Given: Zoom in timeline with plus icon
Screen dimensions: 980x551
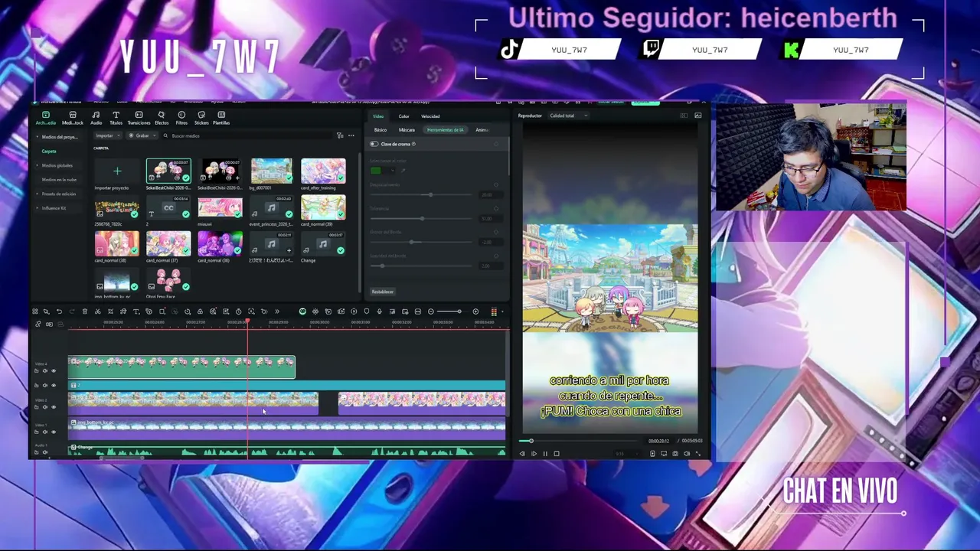Looking at the screenshot, I should (x=475, y=311).
